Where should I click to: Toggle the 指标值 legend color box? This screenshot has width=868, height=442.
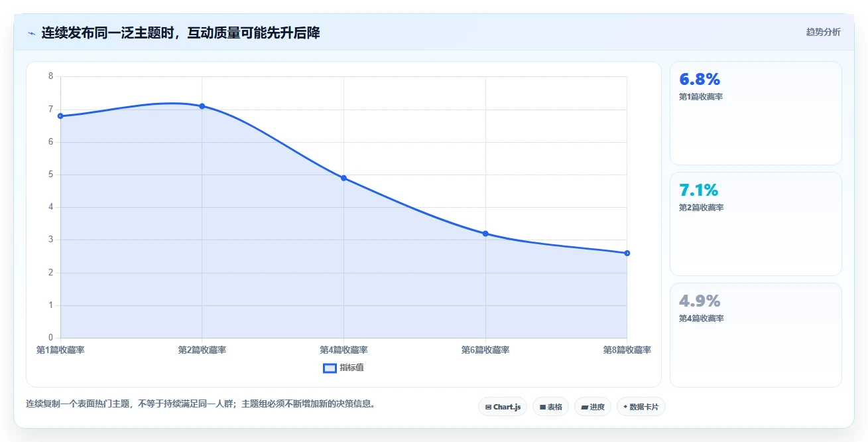[x=330, y=368]
